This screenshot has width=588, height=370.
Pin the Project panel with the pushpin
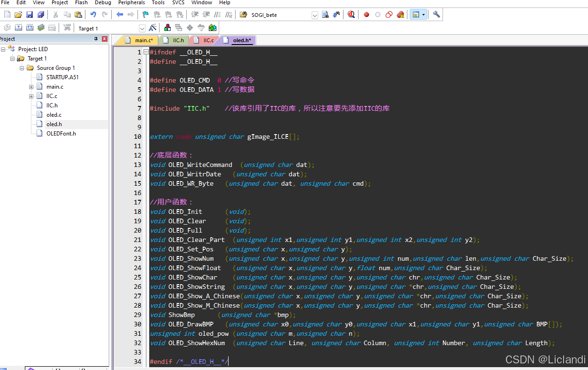(96, 39)
